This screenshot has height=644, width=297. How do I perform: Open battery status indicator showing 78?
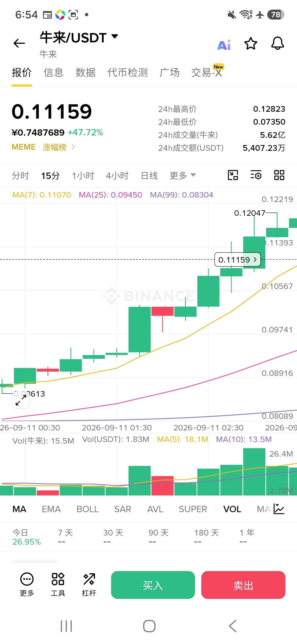pyautogui.click(x=276, y=15)
